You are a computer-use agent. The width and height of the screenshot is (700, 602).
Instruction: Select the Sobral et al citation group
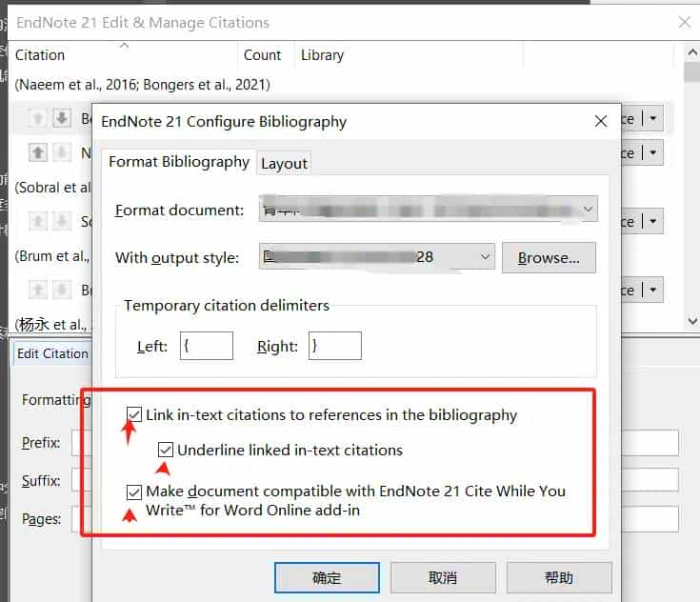[x=52, y=187]
